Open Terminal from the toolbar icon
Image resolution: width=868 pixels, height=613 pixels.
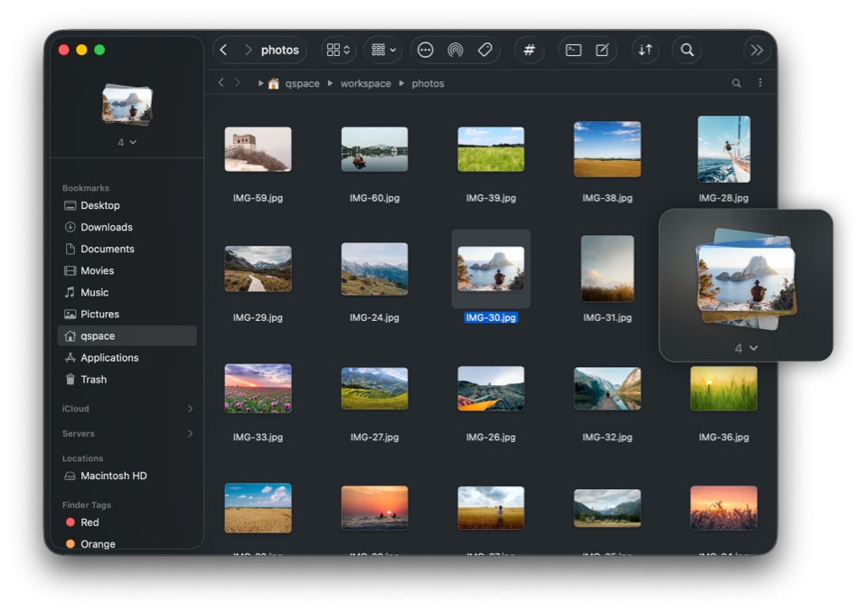(573, 51)
